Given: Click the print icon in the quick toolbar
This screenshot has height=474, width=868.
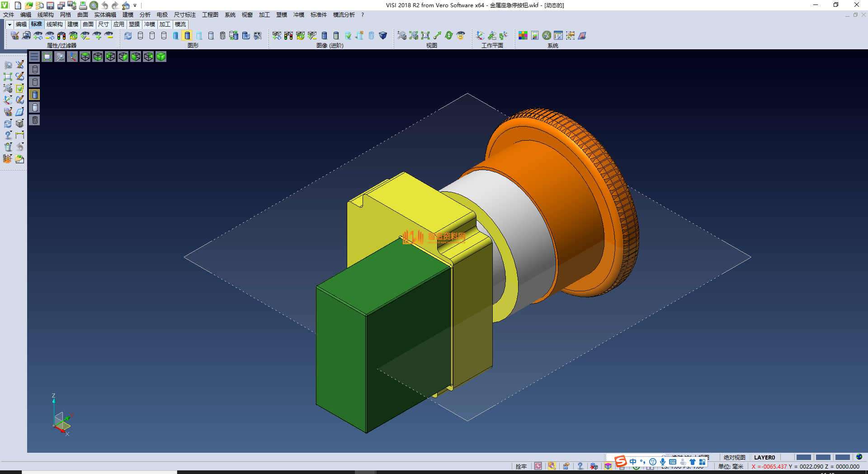Looking at the screenshot, I should click(83, 5).
